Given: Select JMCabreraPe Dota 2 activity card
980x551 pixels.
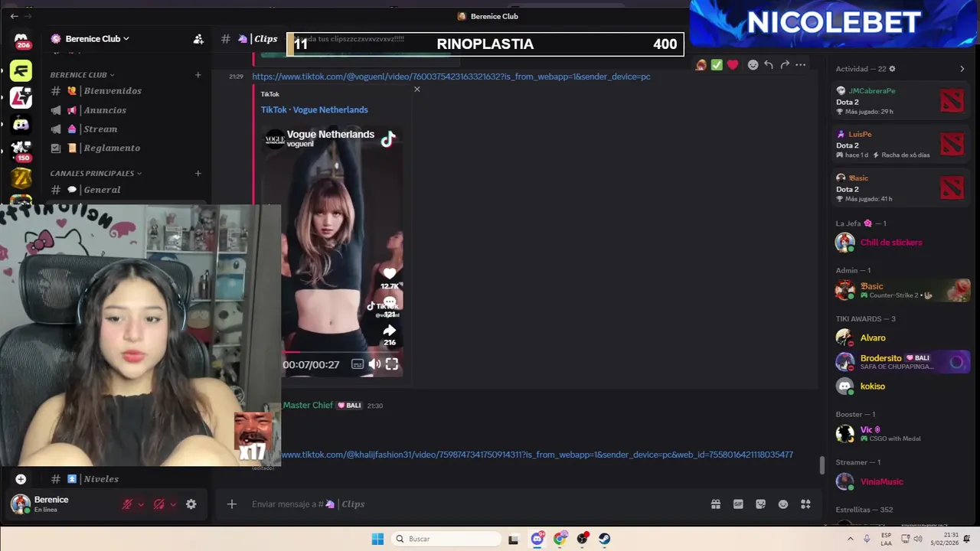Looking at the screenshot, I should coord(900,101).
